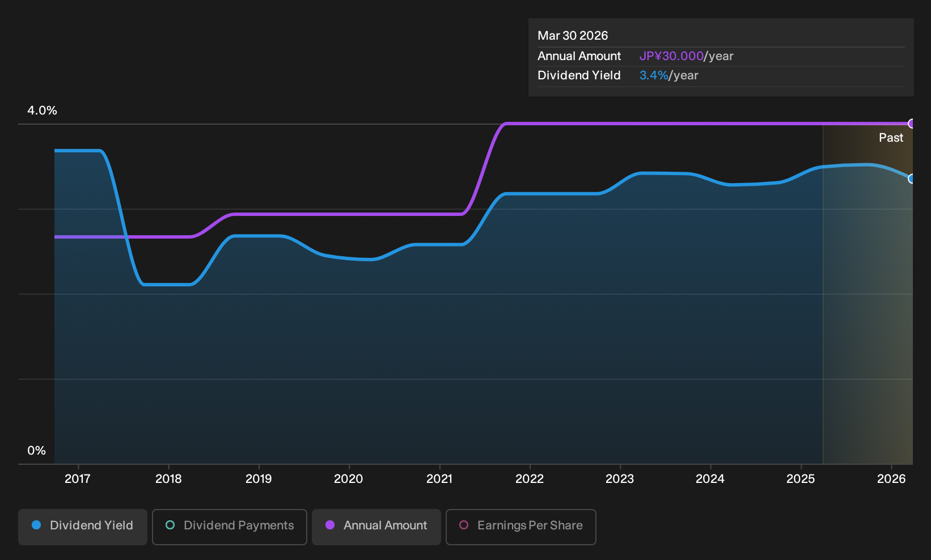
Task: Click the 2024 x-axis label
Action: tap(710, 479)
